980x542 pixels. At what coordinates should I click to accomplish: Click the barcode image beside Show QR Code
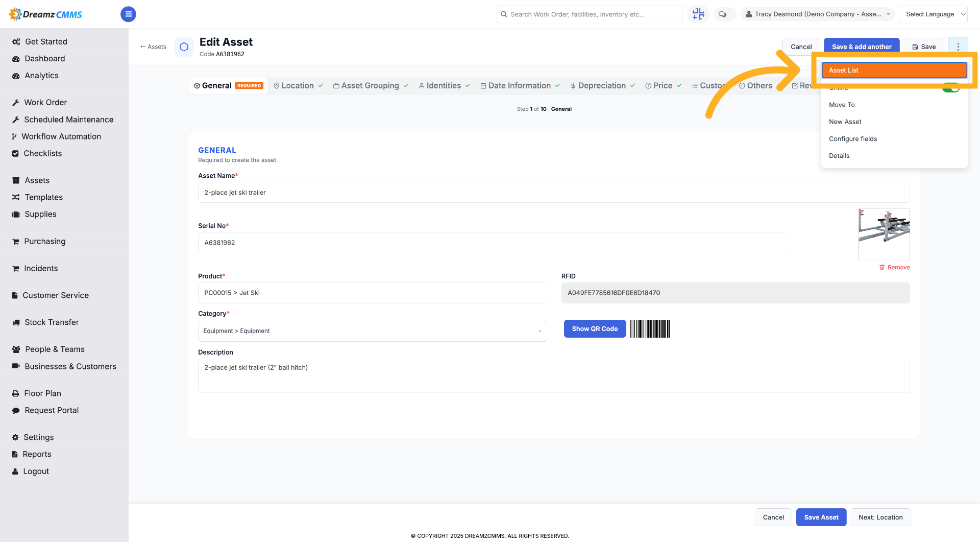click(650, 329)
